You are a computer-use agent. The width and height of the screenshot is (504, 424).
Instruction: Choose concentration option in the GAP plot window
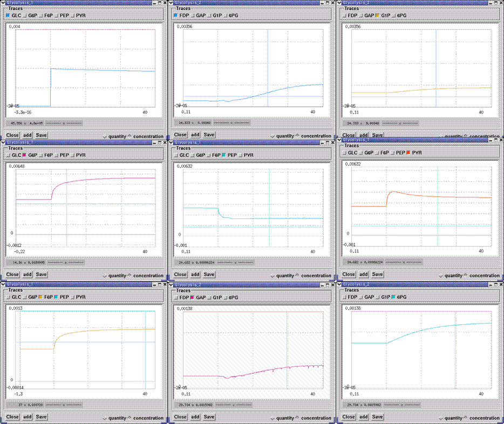pos(298,418)
